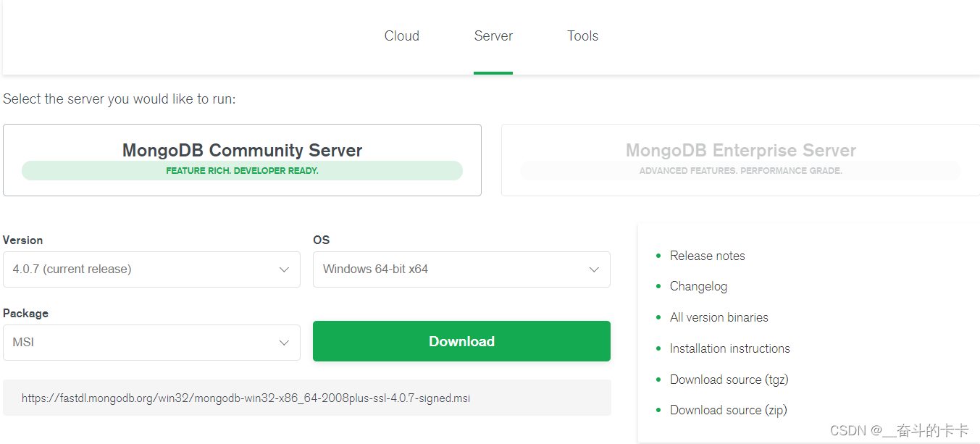The height and width of the screenshot is (444, 980).
Task: Open the Package dropdown showing MSI
Action: (x=151, y=343)
